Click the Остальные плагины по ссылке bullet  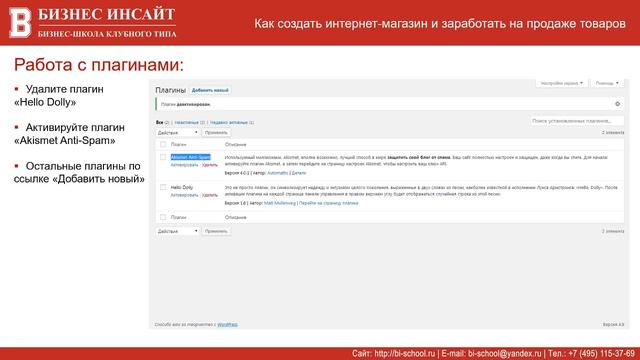point(79,172)
